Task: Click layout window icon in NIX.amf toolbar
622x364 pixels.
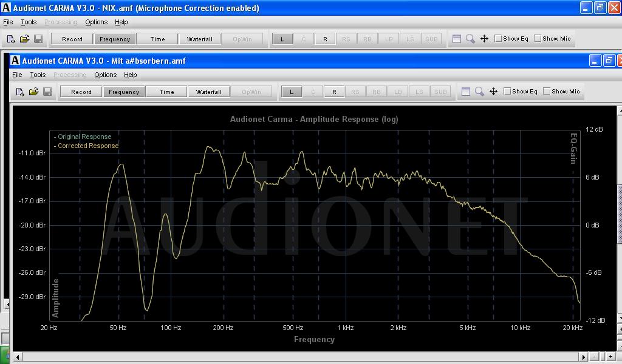Action: point(457,39)
